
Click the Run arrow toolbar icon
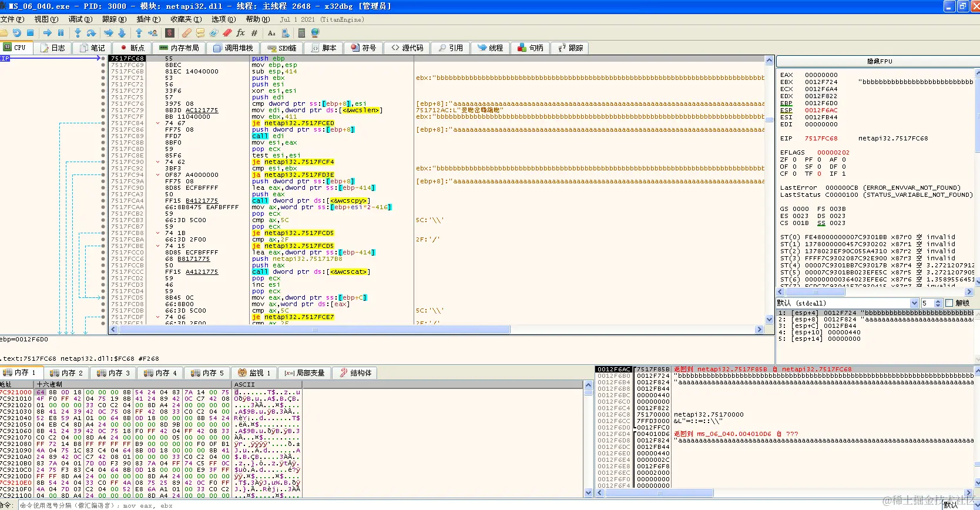(x=48, y=33)
